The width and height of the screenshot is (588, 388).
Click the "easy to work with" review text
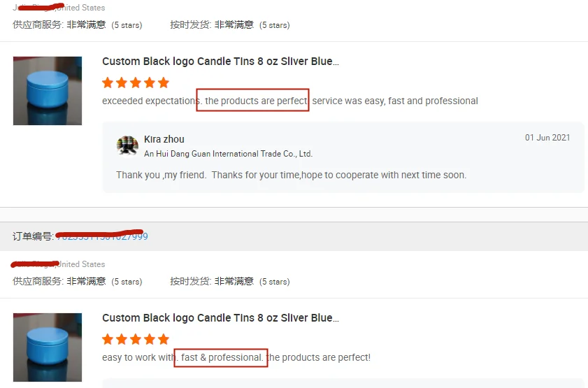click(138, 357)
